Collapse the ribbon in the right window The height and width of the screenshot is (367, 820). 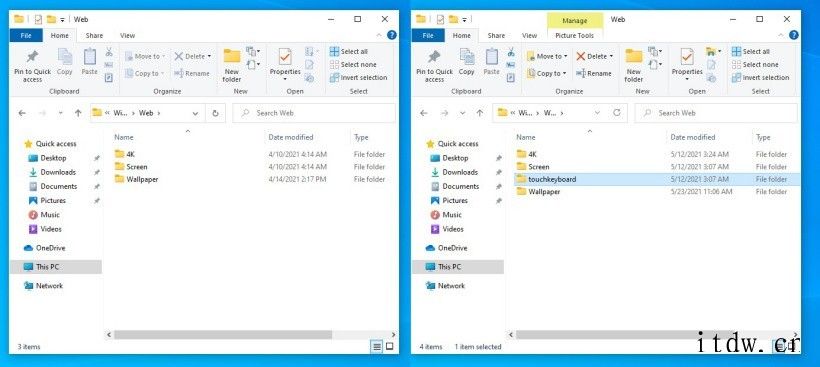pyautogui.click(x=780, y=36)
